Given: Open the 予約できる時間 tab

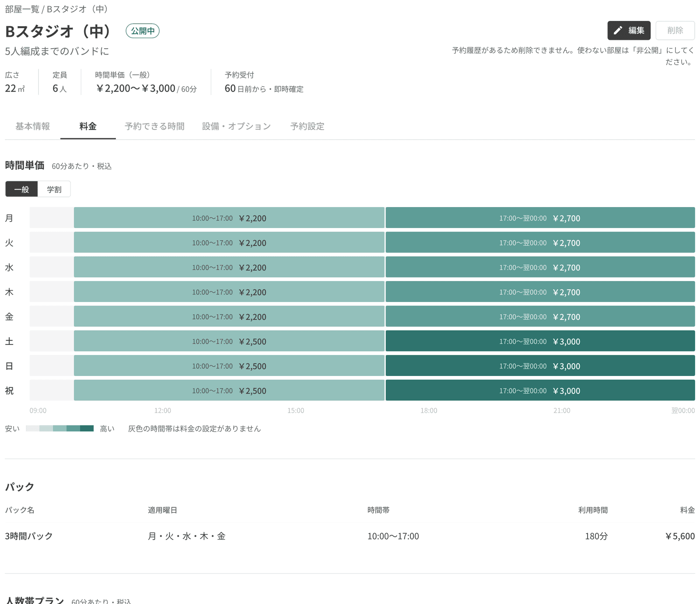Looking at the screenshot, I should point(154,126).
